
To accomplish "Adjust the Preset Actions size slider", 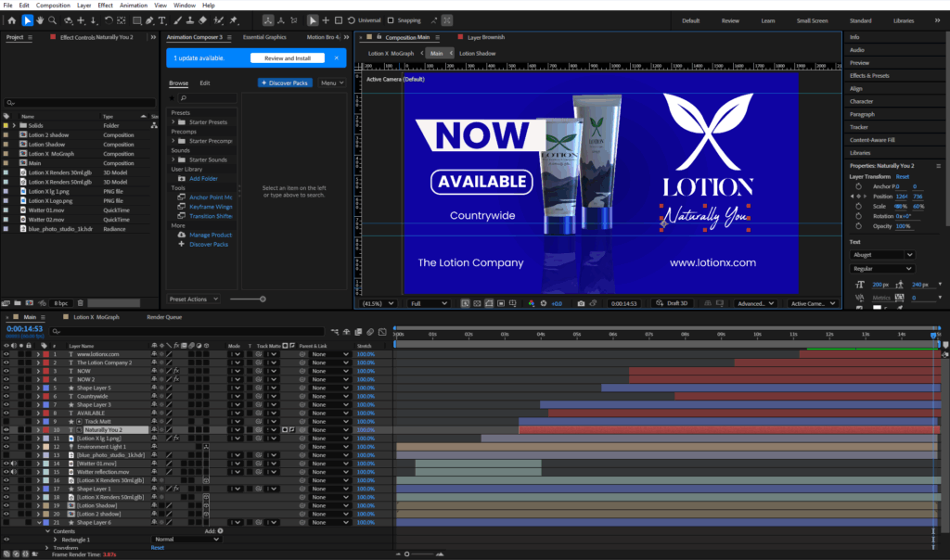I will tap(263, 299).
